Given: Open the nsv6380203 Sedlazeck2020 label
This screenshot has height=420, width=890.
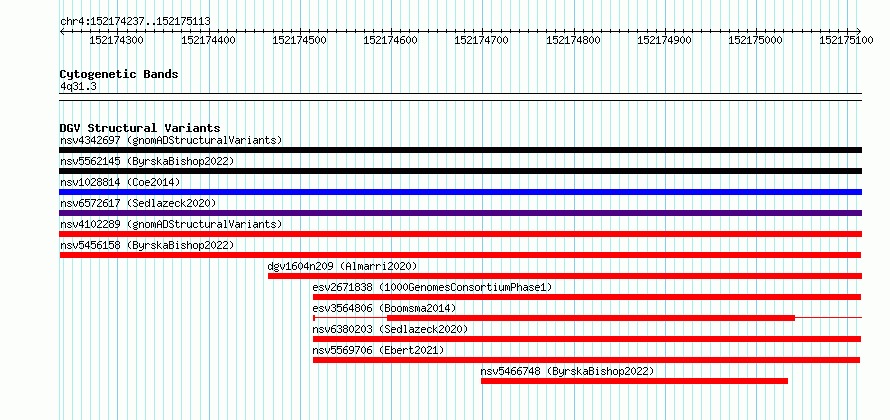Looking at the screenshot, I should coord(391,329).
